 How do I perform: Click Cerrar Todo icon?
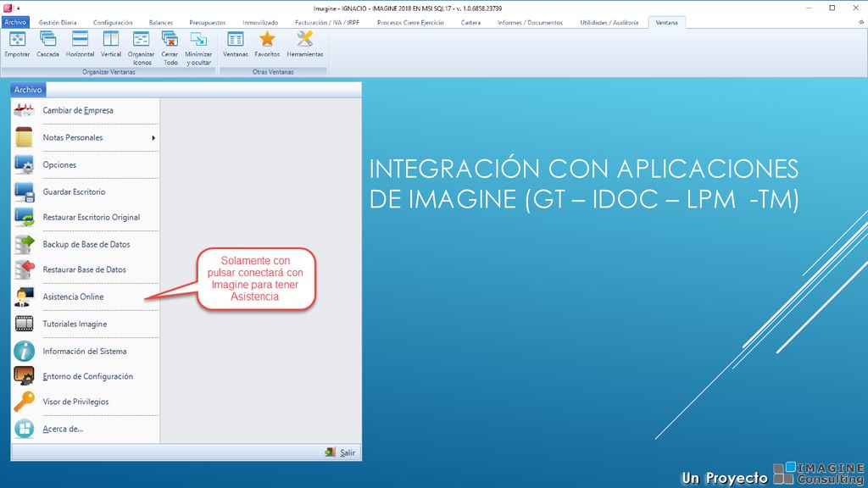click(170, 39)
